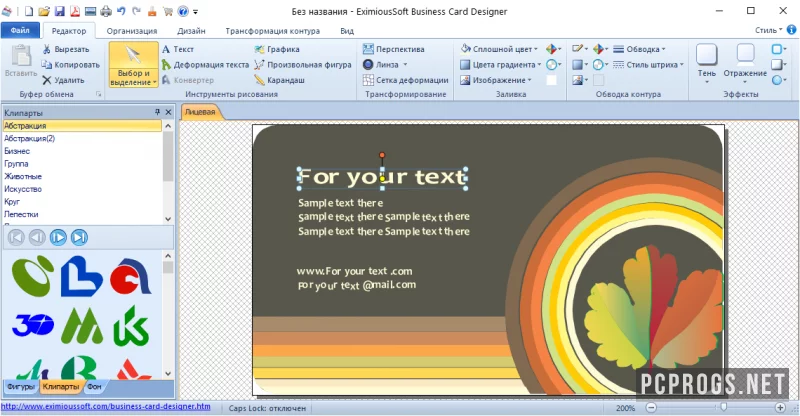Select Деформация текста tool
Image resolution: width=800 pixels, height=416 pixels.
[x=205, y=65]
